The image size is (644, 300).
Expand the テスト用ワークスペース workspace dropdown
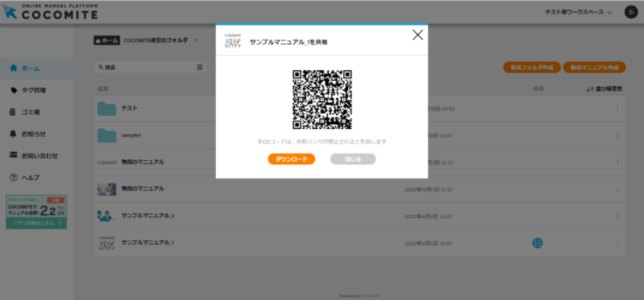(578, 13)
